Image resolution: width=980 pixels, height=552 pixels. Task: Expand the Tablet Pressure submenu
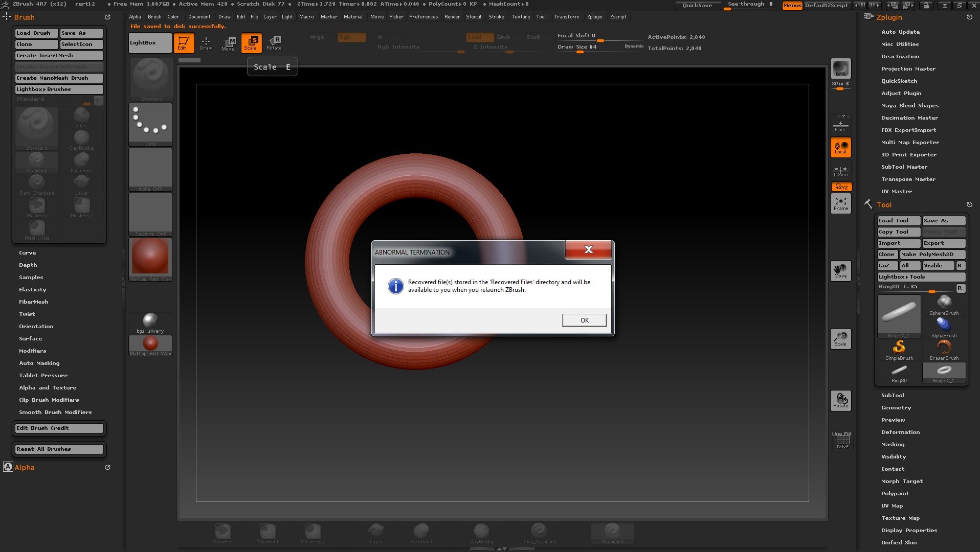click(43, 376)
